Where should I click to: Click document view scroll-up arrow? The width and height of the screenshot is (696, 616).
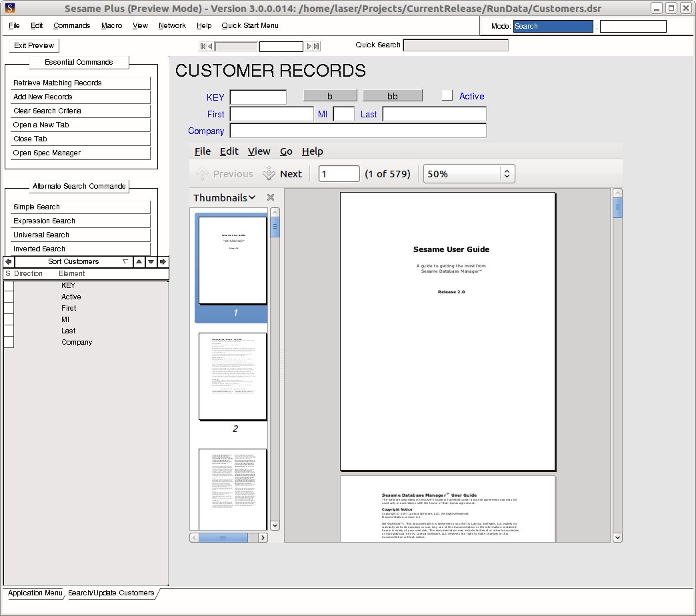pos(617,193)
